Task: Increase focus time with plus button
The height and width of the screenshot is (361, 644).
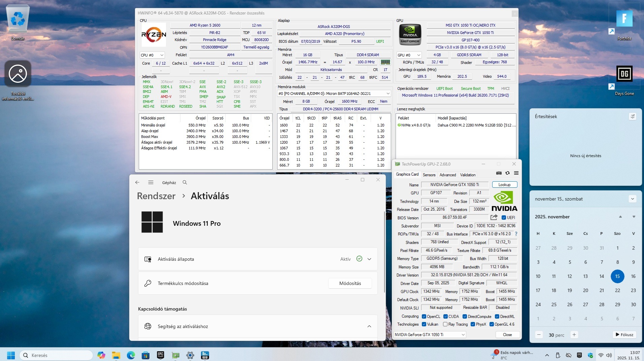Action: [574, 335]
